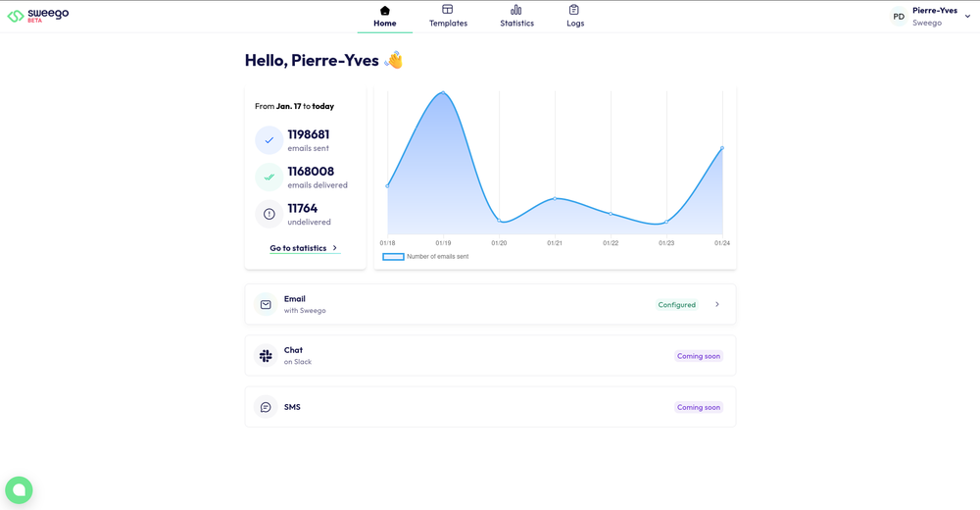
Task: Click the Email envelope icon
Action: point(266,305)
